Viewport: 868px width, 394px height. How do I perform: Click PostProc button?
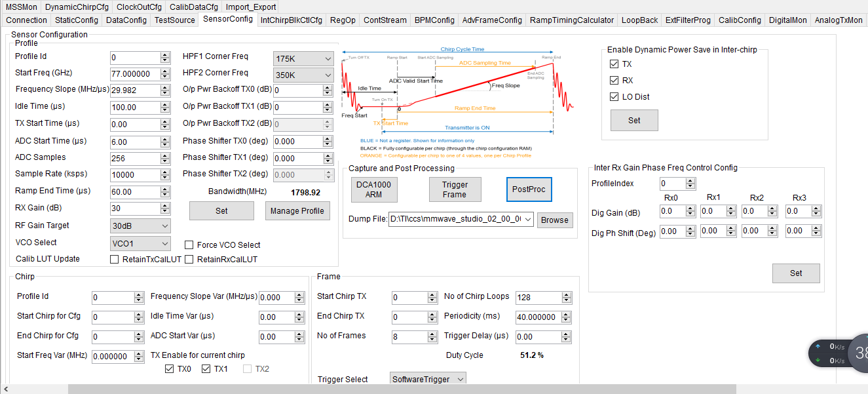coord(529,189)
